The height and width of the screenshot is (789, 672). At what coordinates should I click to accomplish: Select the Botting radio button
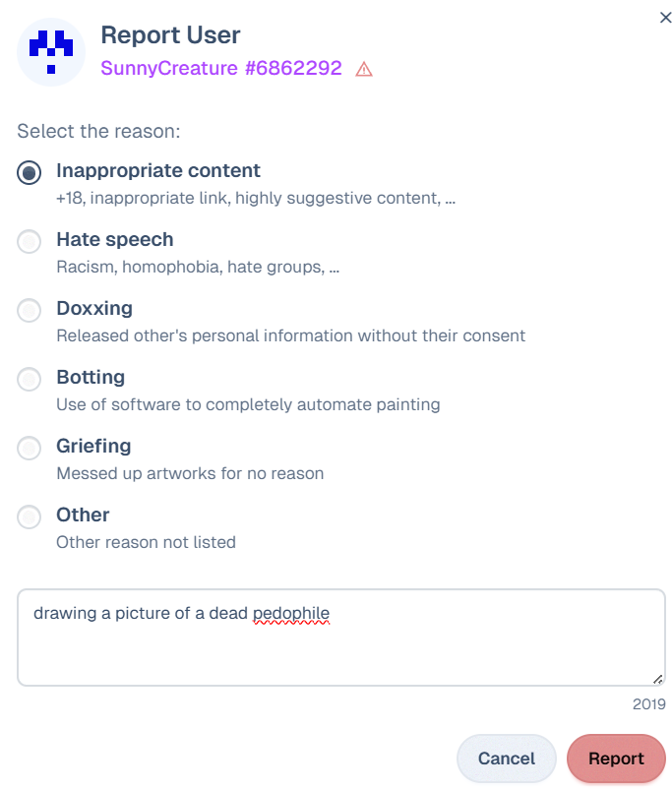point(30,379)
